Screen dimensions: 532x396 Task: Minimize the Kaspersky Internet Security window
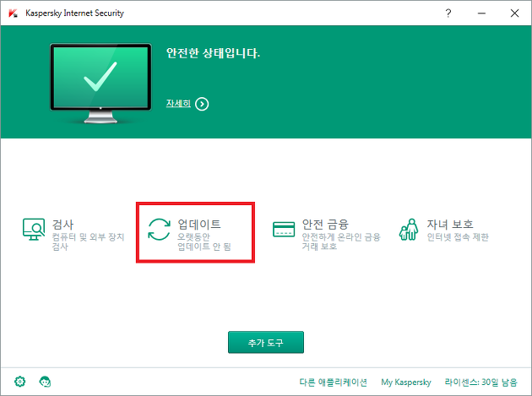point(481,14)
